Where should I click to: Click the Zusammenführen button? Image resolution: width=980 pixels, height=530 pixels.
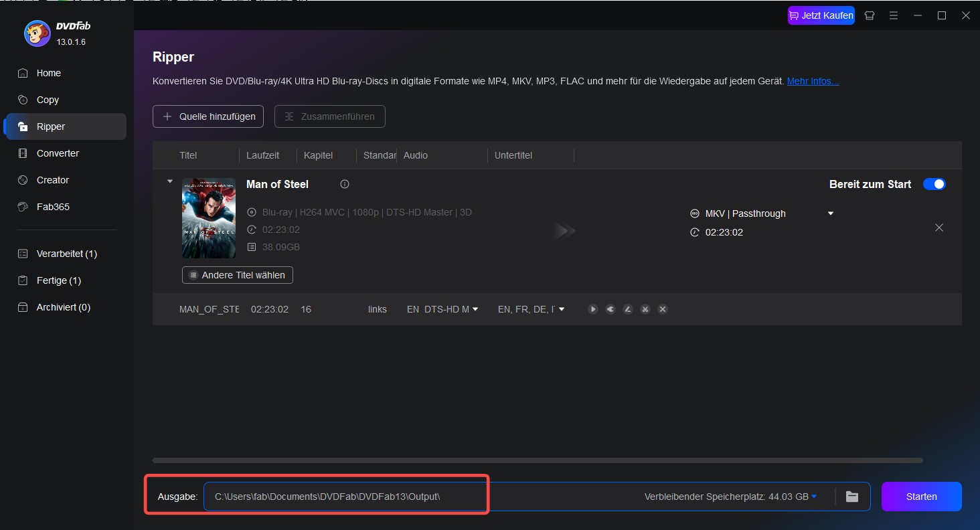[329, 116]
